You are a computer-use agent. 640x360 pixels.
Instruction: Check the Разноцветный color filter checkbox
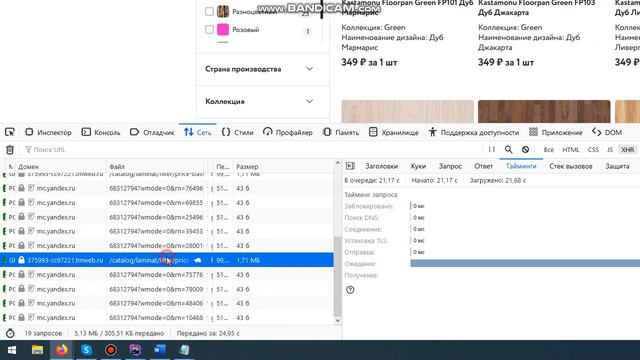pos(209,11)
